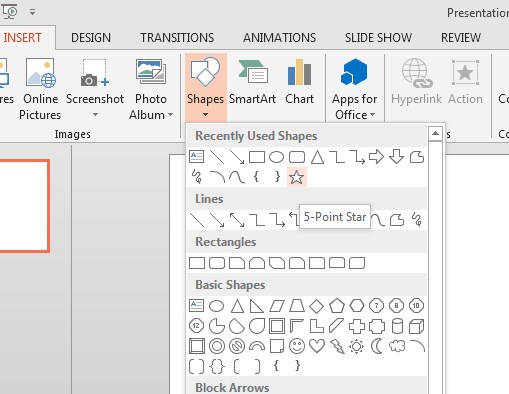Image resolution: width=509 pixels, height=394 pixels.
Task: Insert Text Box from Recently Used Shapes
Action: coord(196,156)
